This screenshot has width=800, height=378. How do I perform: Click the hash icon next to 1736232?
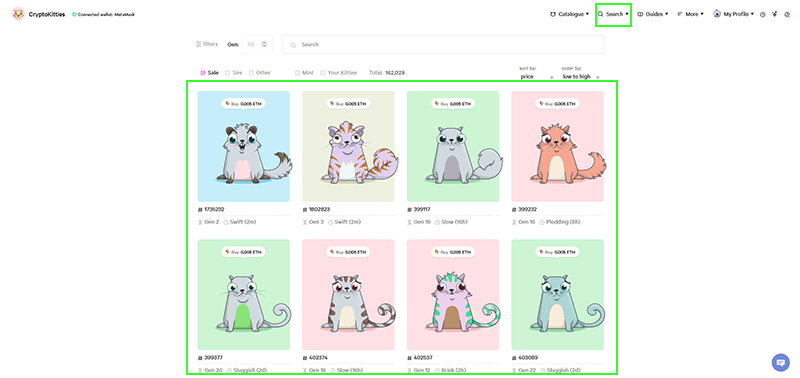200,210
